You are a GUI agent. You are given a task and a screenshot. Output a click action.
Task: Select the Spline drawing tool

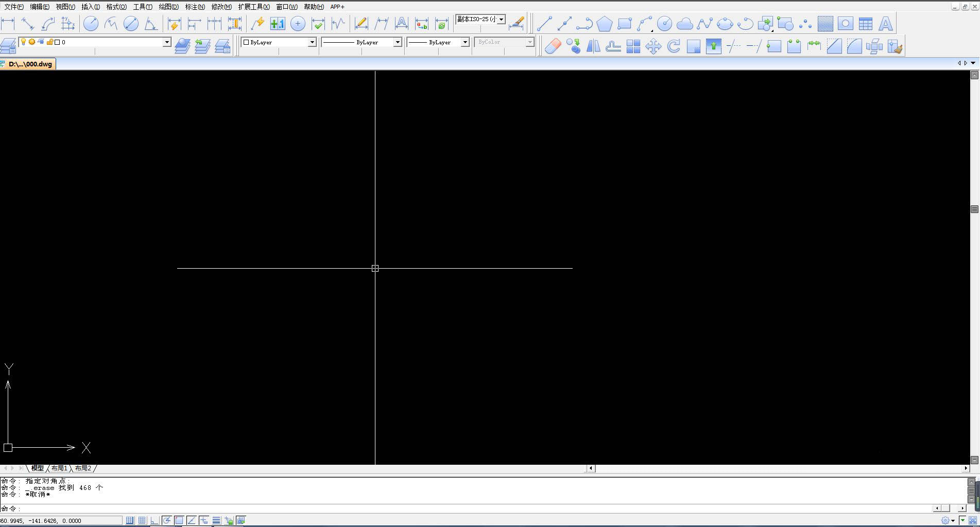click(x=704, y=24)
